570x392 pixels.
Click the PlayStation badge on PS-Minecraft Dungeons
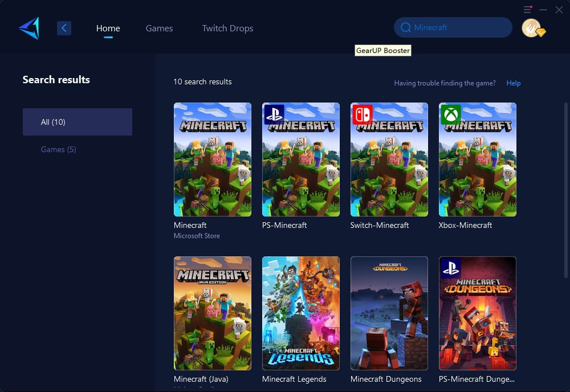451,268
